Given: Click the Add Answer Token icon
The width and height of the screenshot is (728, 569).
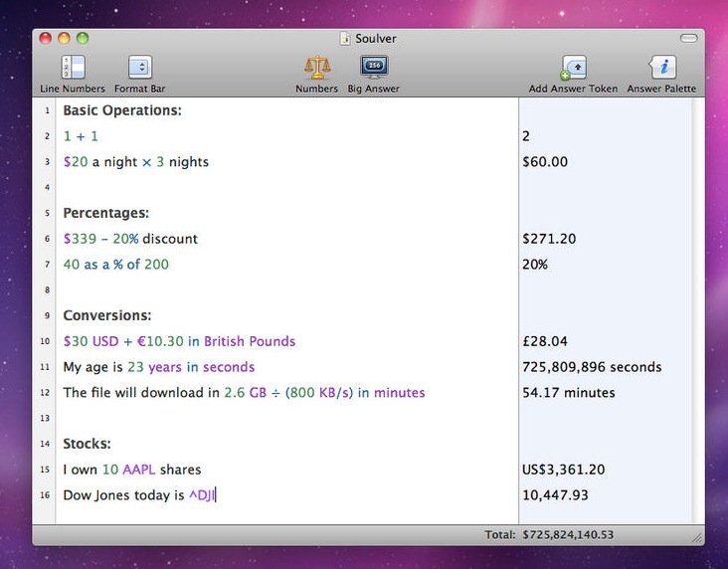Looking at the screenshot, I should click(574, 68).
